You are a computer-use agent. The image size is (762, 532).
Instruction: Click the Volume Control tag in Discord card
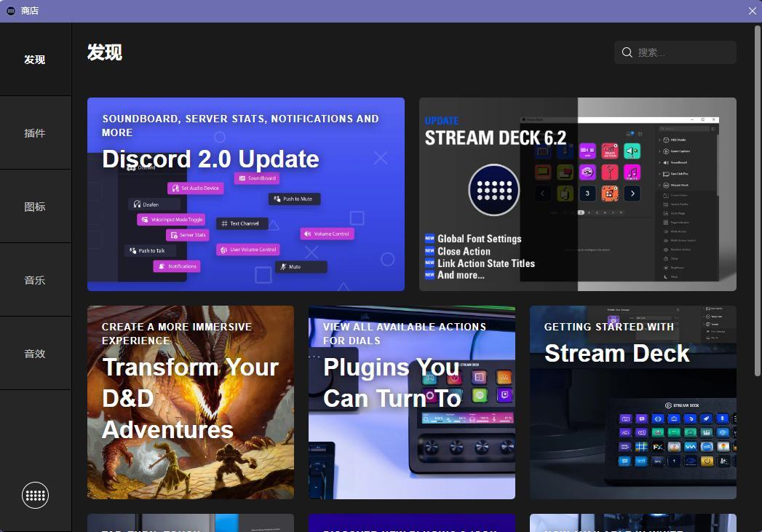[327, 234]
